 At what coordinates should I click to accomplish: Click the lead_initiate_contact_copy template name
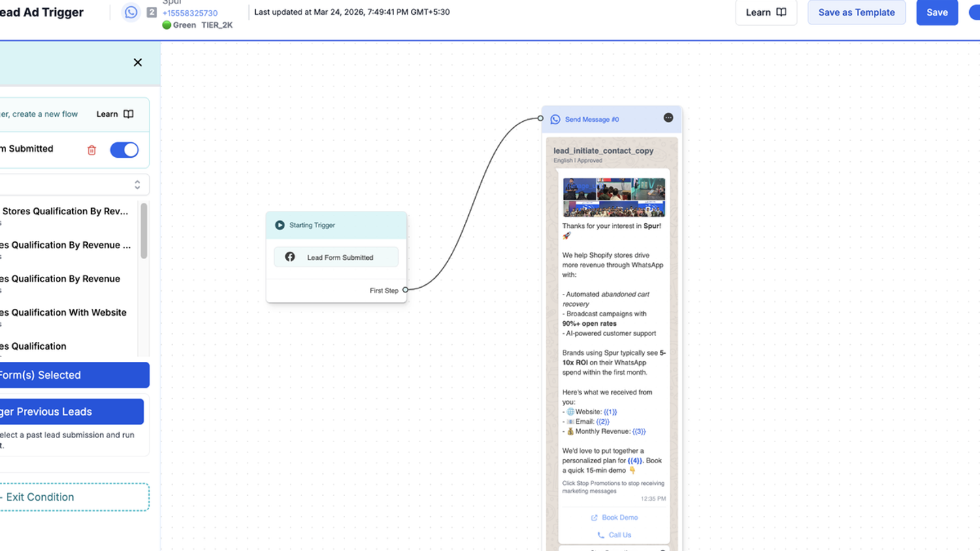point(604,151)
